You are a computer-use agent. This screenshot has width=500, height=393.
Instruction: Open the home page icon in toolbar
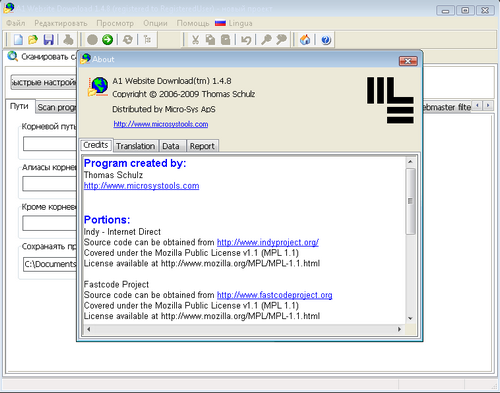click(305, 40)
